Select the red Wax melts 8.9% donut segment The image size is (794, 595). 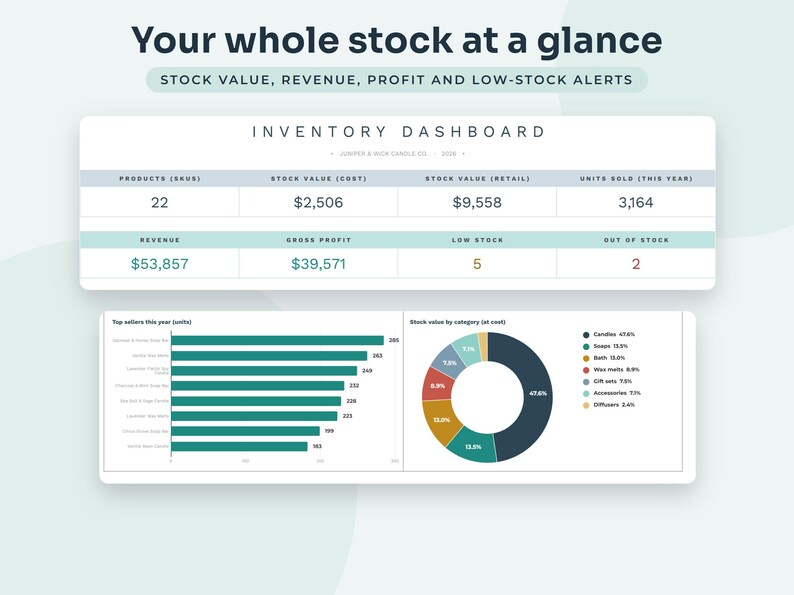436,386
